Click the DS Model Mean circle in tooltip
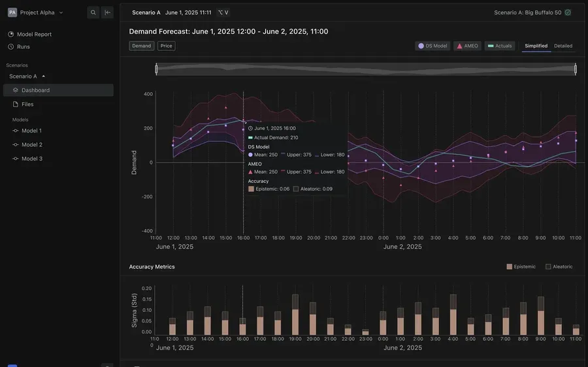This screenshot has height=367, width=588. pos(250,155)
